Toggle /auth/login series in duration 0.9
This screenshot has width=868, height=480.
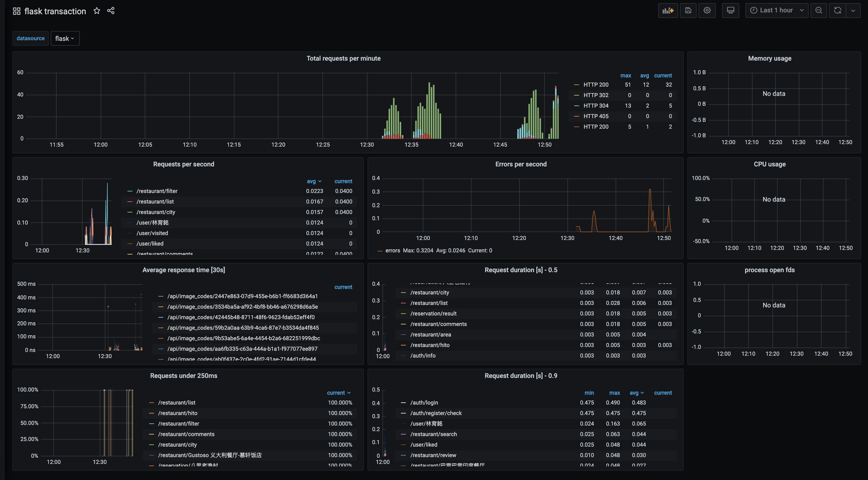tap(424, 403)
